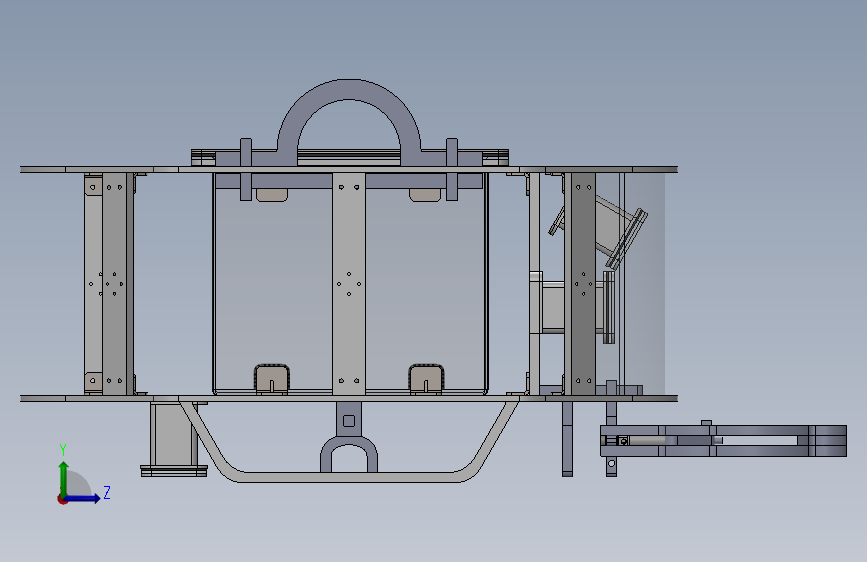Viewport: 867px width, 562px height.
Task: Click the green Y axis arrow of triad
Action: pyautogui.click(x=64, y=478)
